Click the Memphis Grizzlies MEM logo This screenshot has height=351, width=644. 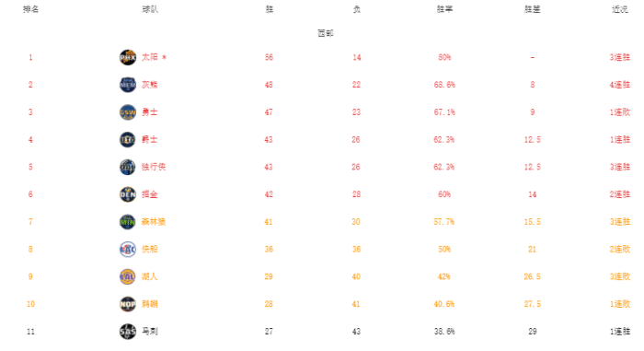[128, 85]
